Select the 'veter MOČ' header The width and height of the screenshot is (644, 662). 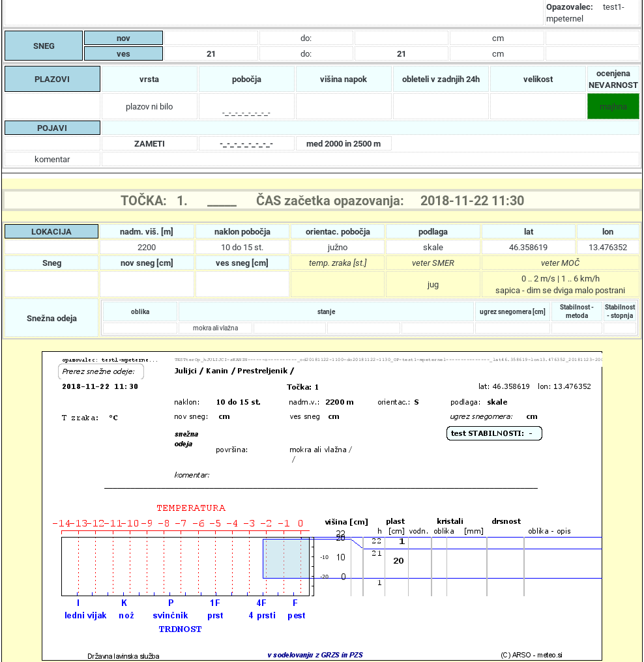coord(561,263)
